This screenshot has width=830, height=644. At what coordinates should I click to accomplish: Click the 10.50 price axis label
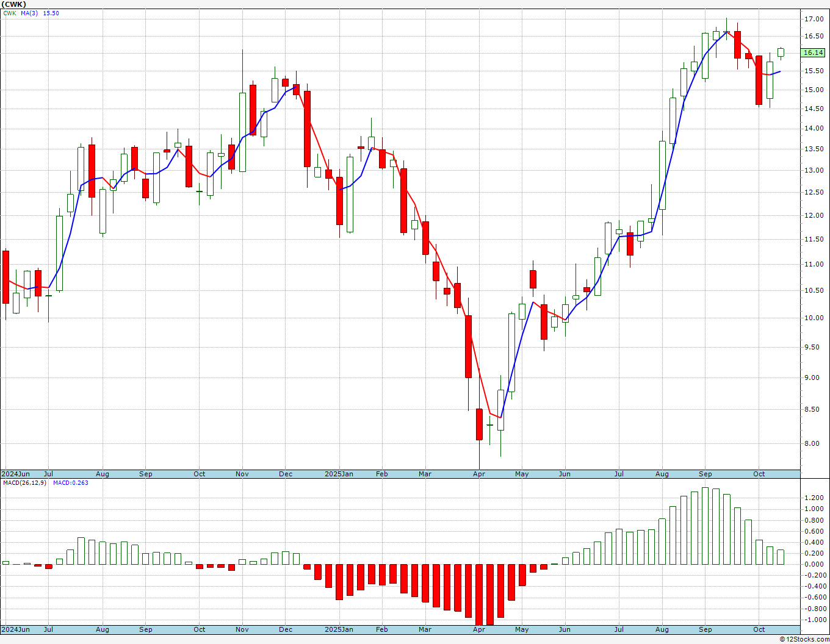point(814,291)
